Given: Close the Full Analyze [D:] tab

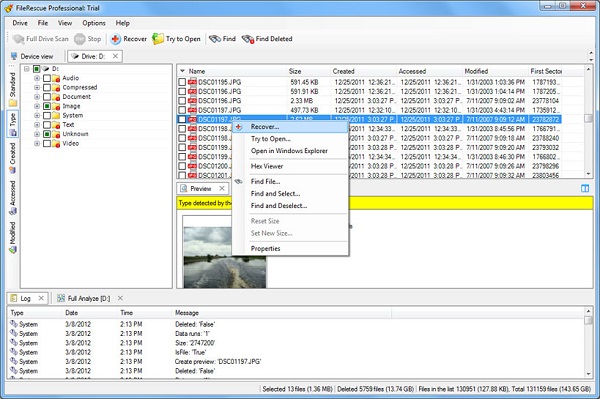Looking at the screenshot, I should pos(120,298).
